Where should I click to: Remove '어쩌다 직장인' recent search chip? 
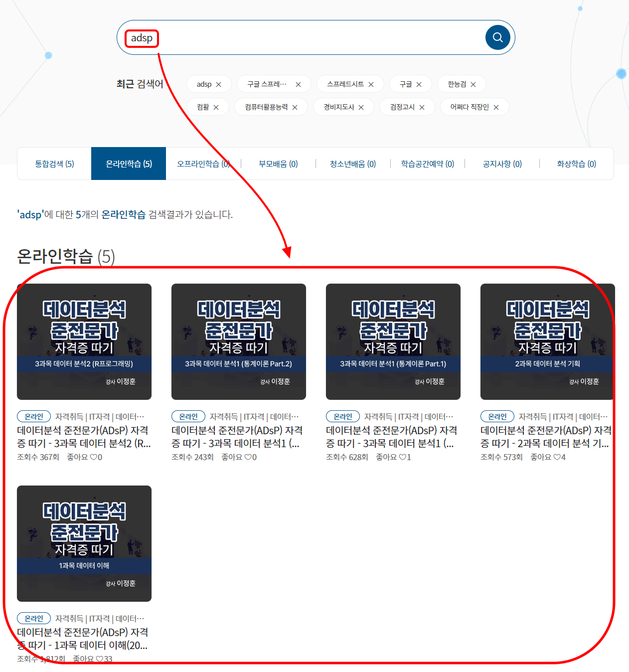(x=496, y=107)
